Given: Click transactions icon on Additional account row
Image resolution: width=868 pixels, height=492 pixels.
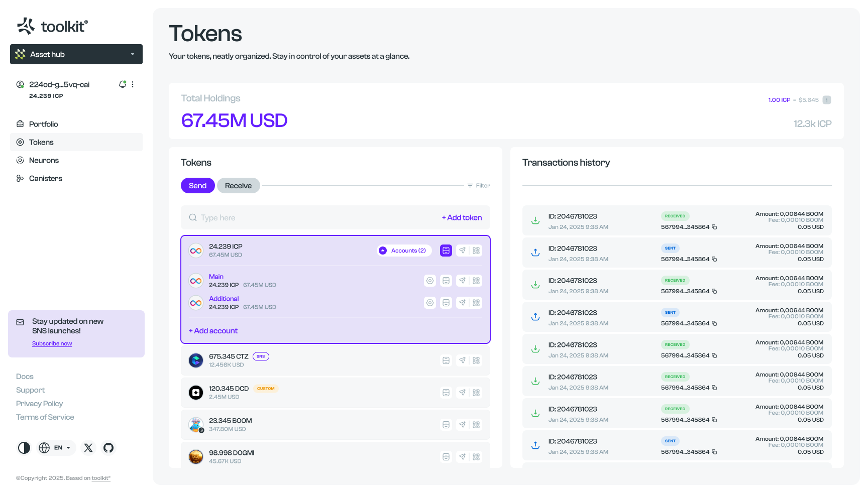Looking at the screenshot, I should pyautogui.click(x=446, y=303).
